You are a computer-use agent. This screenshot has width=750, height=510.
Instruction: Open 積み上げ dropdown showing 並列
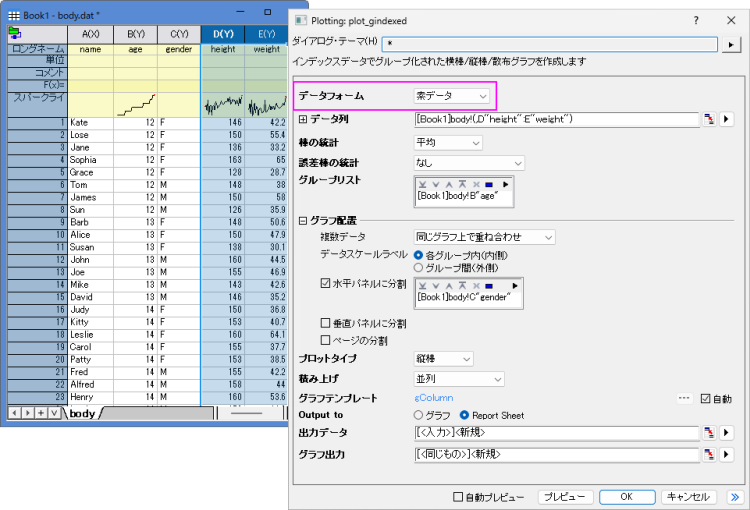[459, 379]
